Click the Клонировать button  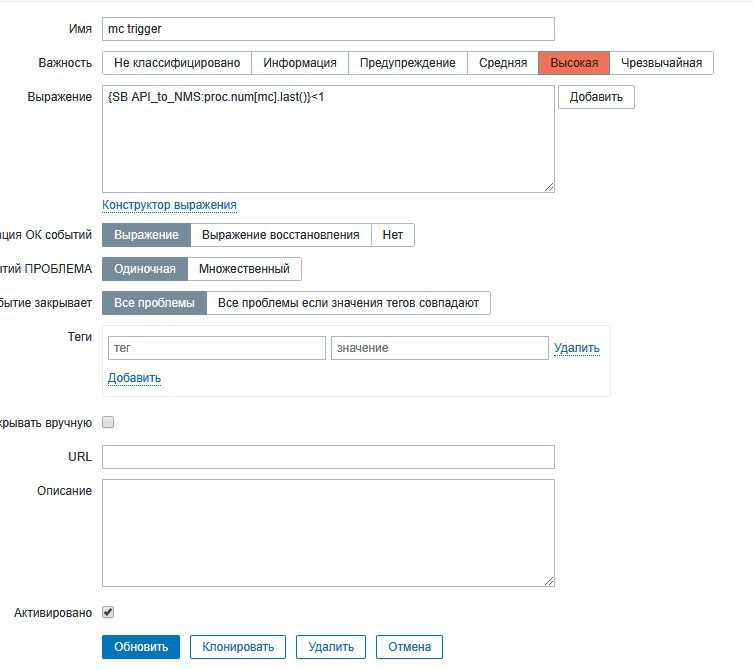click(x=238, y=647)
